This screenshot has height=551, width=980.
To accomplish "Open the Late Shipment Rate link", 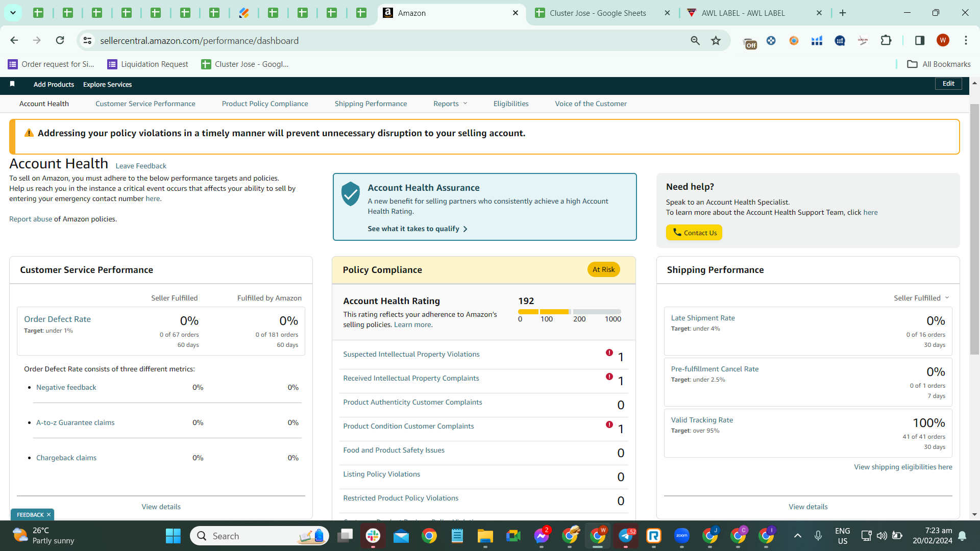I will click(703, 318).
